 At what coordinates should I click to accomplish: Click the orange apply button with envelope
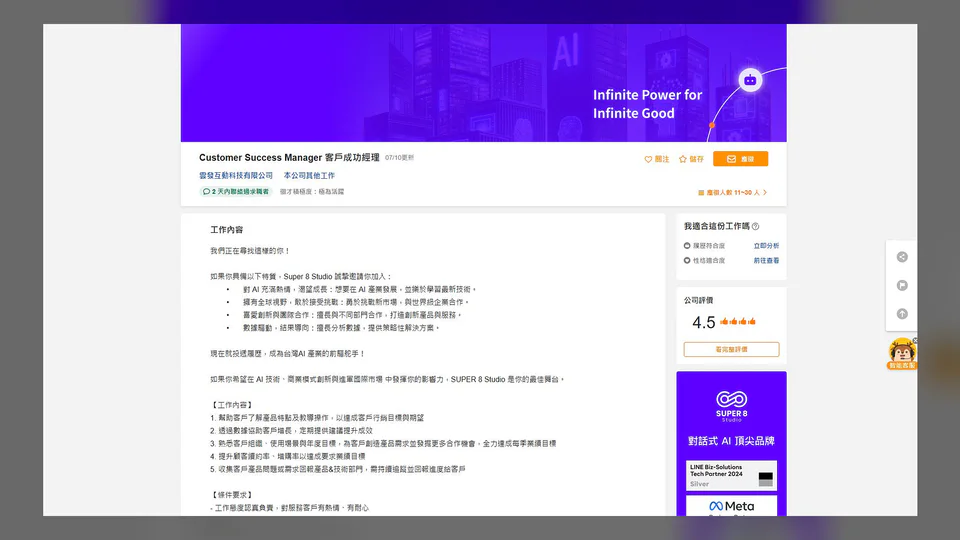point(740,159)
